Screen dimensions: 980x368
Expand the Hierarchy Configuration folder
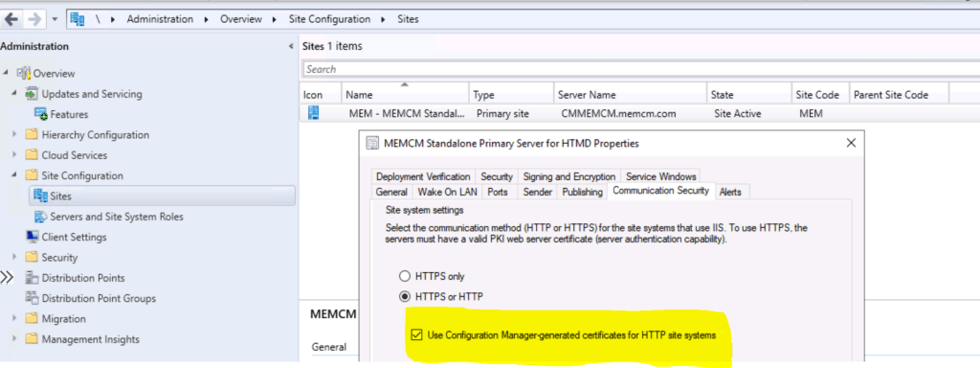pos(15,134)
